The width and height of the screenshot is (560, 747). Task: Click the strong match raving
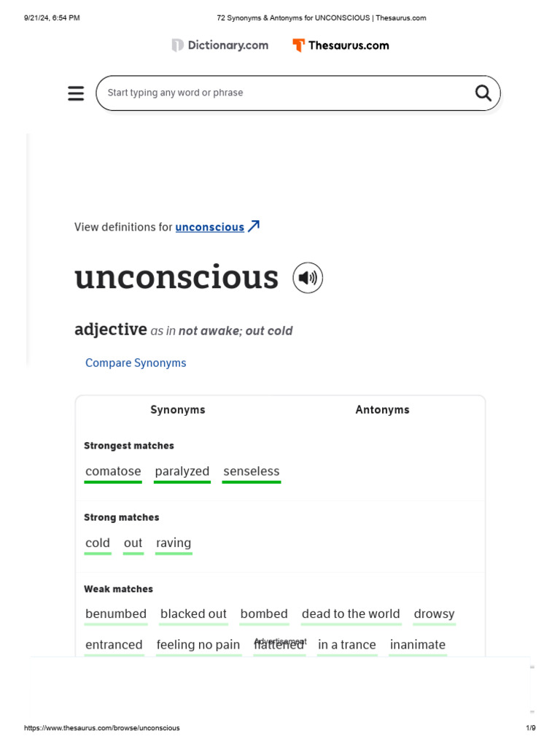pyautogui.click(x=174, y=543)
